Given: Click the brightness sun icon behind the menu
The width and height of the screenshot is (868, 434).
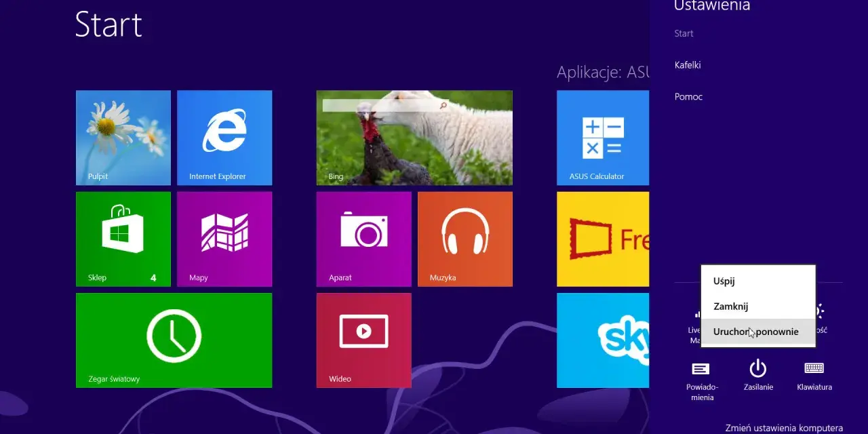Looking at the screenshot, I should click(x=820, y=311).
